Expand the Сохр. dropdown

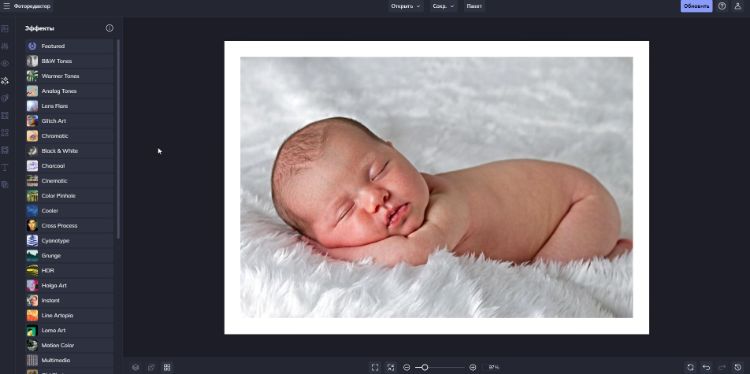pyautogui.click(x=443, y=6)
